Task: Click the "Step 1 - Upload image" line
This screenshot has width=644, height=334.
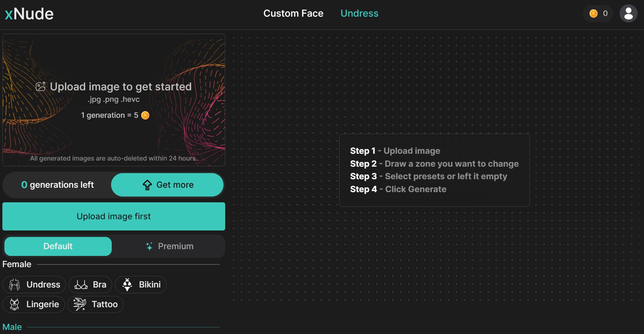Action: click(395, 151)
